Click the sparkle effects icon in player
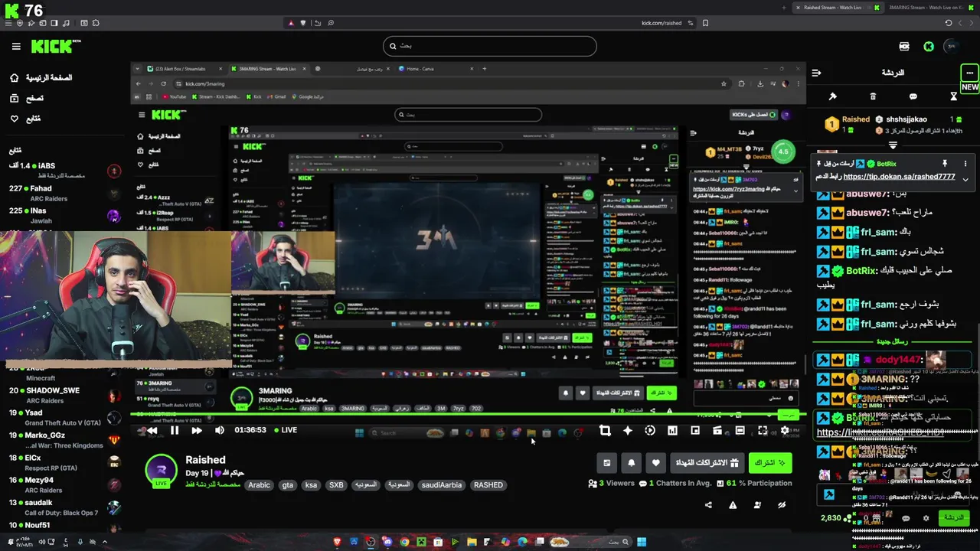The height and width of the screenshot is (551, 980). (628, 431)
